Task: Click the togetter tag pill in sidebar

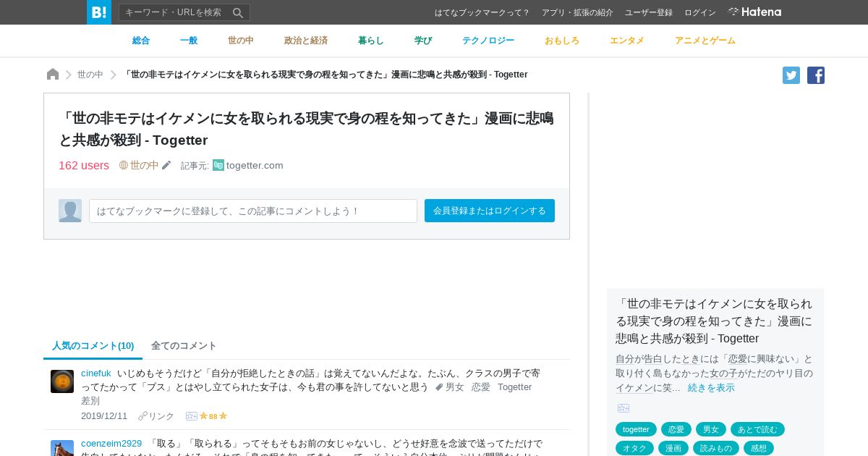Action: point(636,429)
